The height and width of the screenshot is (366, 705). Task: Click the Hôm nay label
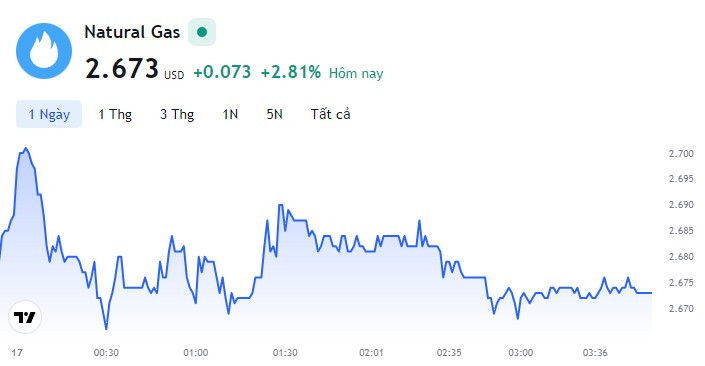[x=356, y=73]
